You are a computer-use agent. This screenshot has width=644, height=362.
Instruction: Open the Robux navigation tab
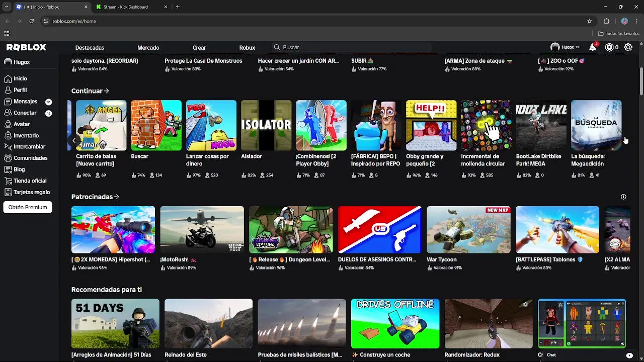[x=247, y=48]
